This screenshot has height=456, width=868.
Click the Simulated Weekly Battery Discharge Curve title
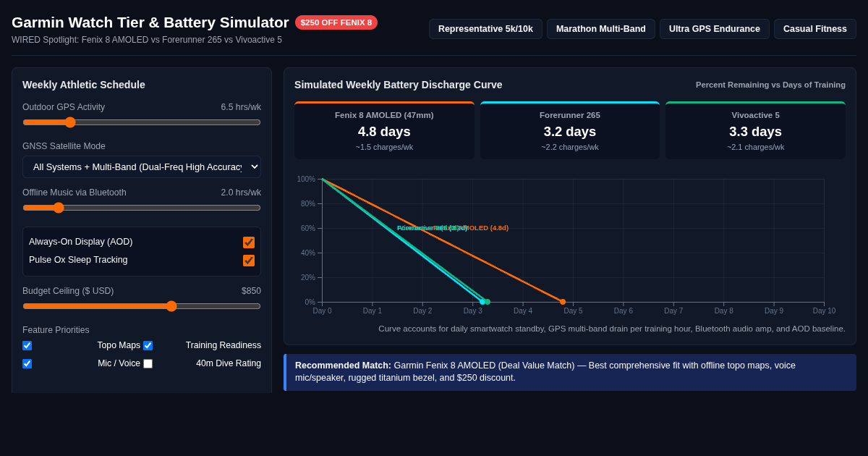pyautogui.click(x=399, y=85)
